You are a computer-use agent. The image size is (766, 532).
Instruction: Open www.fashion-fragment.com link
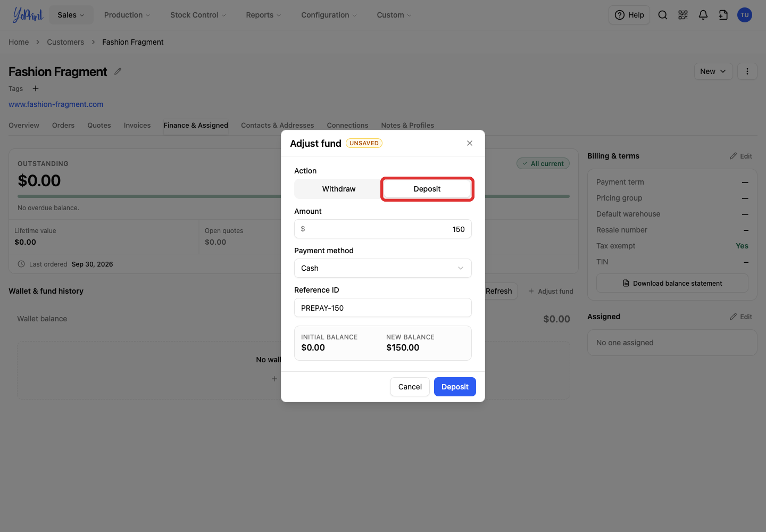click(56, 104)
